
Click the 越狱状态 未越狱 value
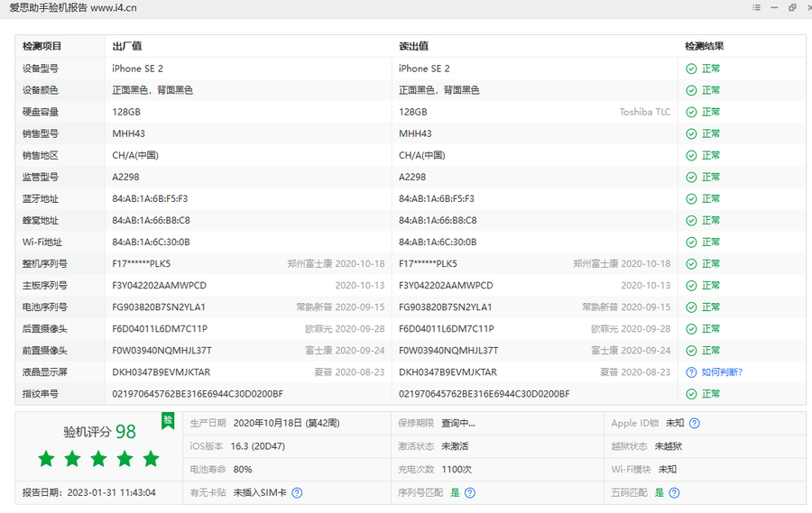[668, 446]
